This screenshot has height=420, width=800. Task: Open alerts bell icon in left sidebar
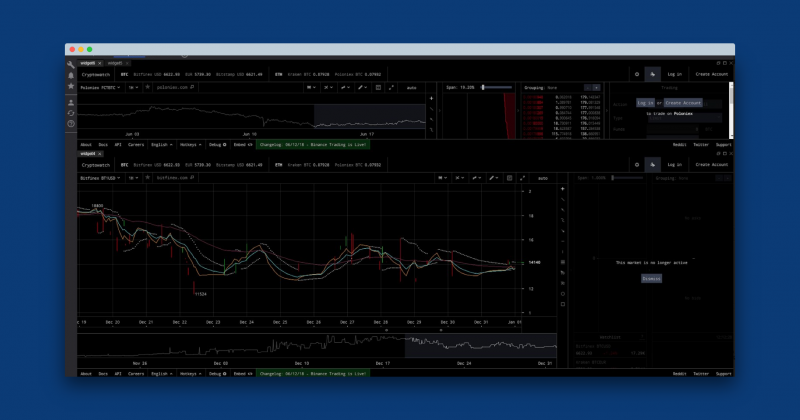71,76
